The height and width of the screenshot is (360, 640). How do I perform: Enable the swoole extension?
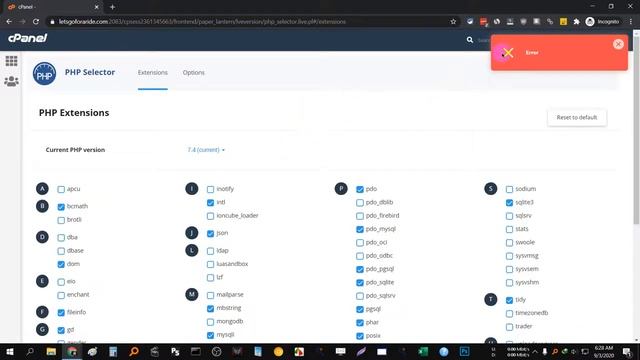[x=509, y=243]
